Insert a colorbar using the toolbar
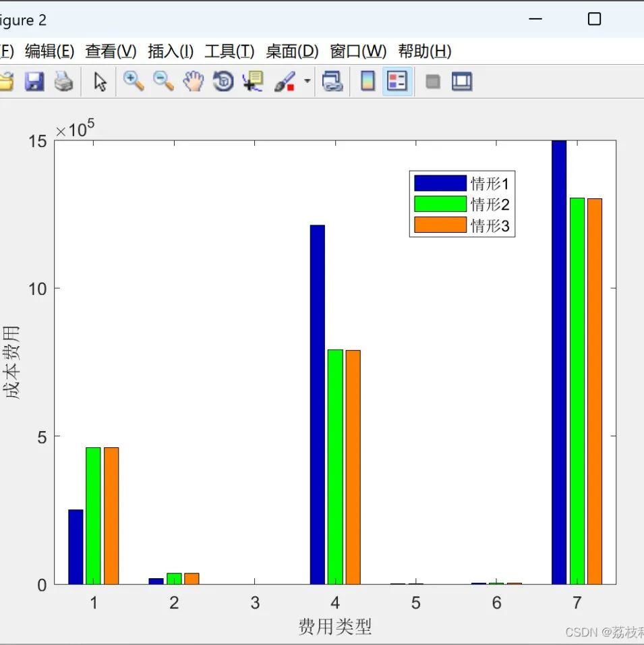The height and width of the screenshot is (645, 644). click(368, 81)
